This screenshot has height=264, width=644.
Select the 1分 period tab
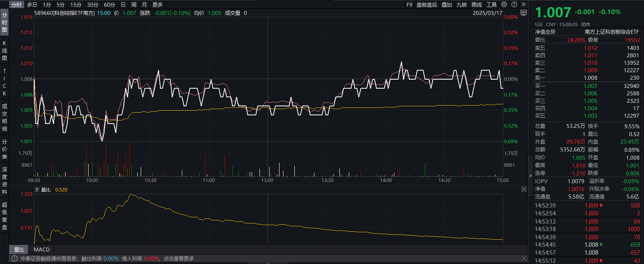(x=47, y=5)
